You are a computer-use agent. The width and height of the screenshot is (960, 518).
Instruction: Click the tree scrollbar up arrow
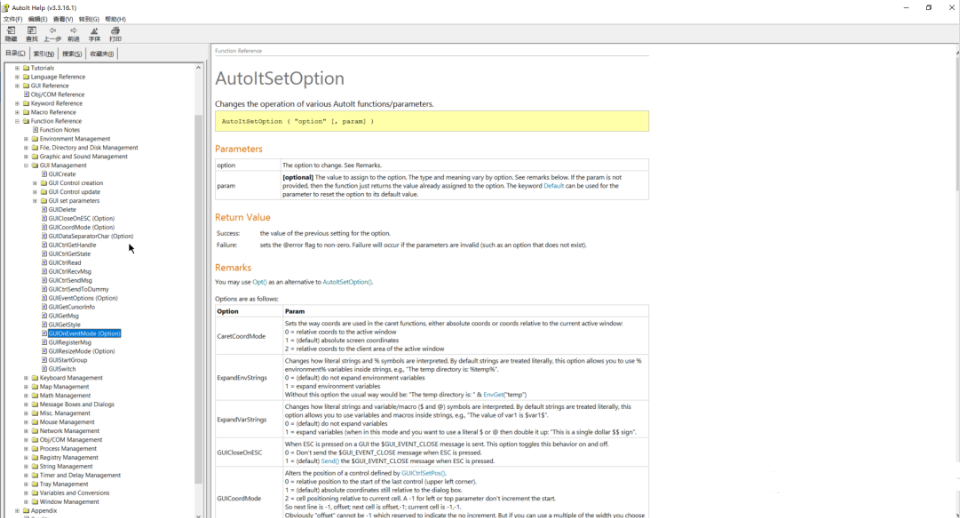click(x=198, y=67)
